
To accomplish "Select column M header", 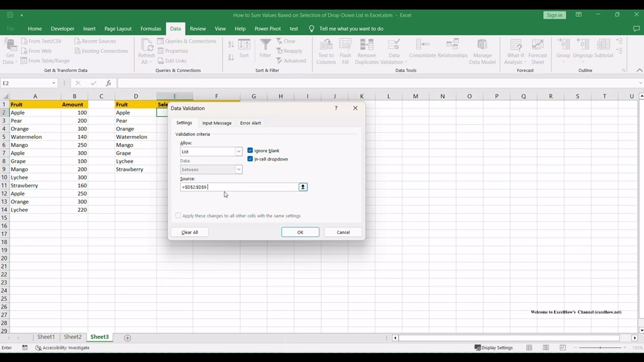I will [x=416, y=96].
